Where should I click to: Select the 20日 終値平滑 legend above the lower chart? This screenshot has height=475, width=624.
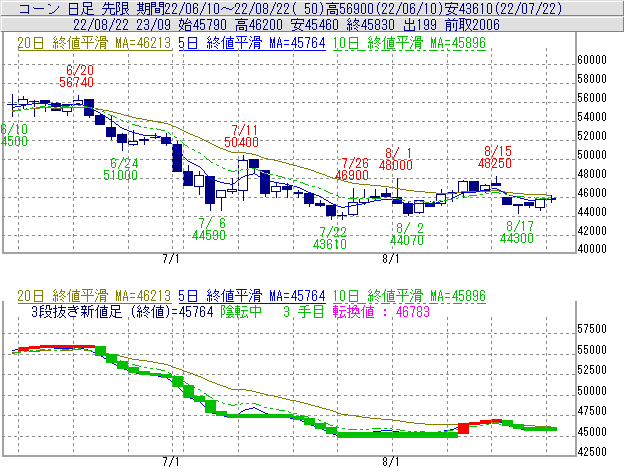point(94,296)
